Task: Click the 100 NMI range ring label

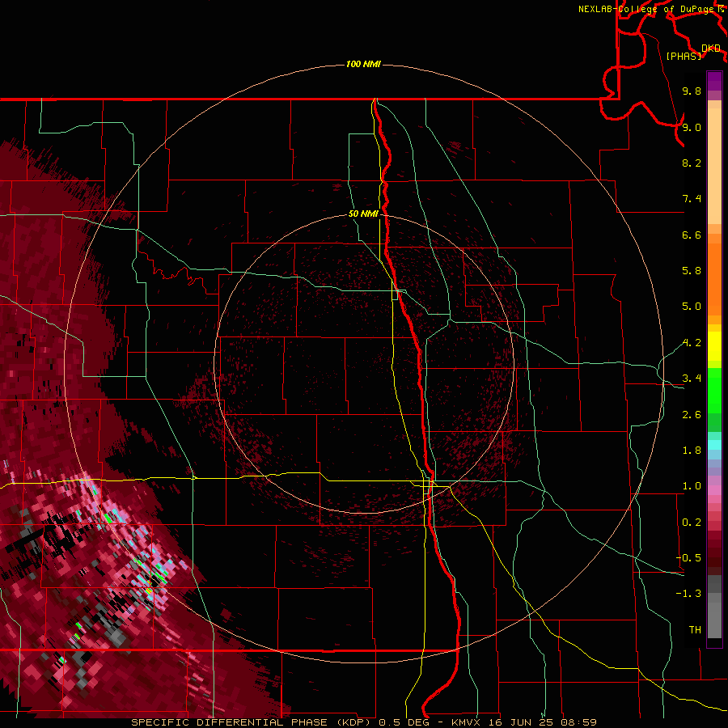Action: [x=363, y=64]
